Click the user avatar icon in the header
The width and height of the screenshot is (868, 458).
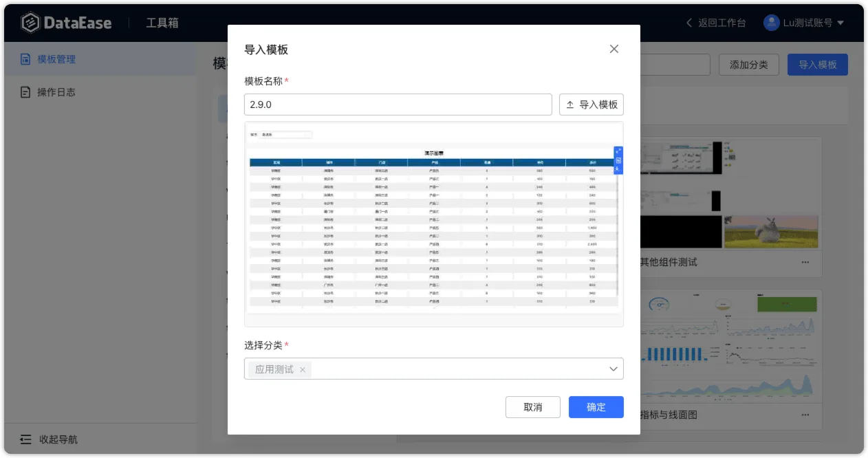(x=772, y=23)
